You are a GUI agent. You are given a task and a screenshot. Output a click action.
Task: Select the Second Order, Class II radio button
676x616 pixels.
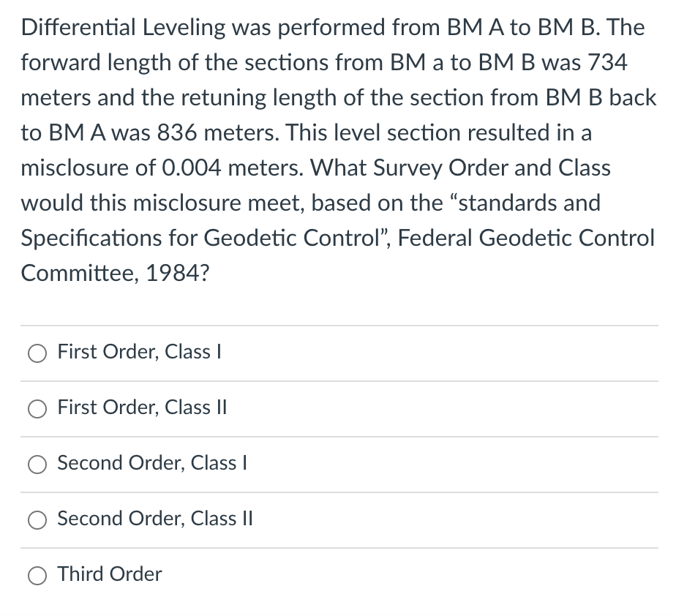pos(37,519)
